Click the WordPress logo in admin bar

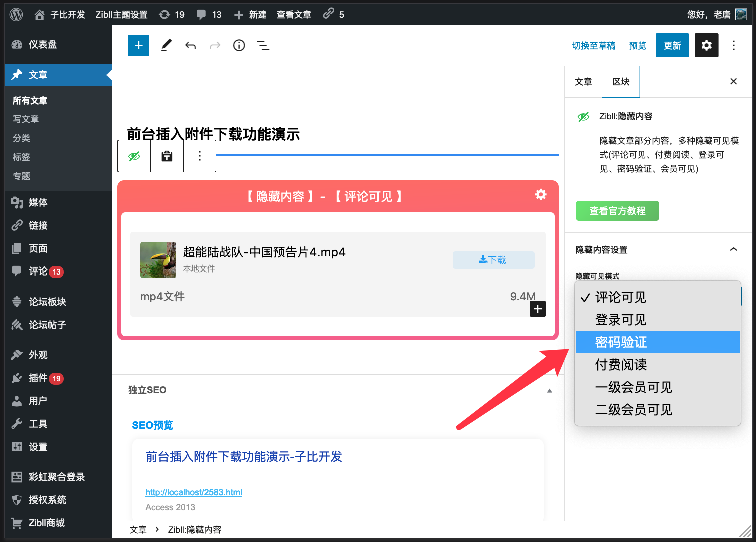tap(16, 14)
